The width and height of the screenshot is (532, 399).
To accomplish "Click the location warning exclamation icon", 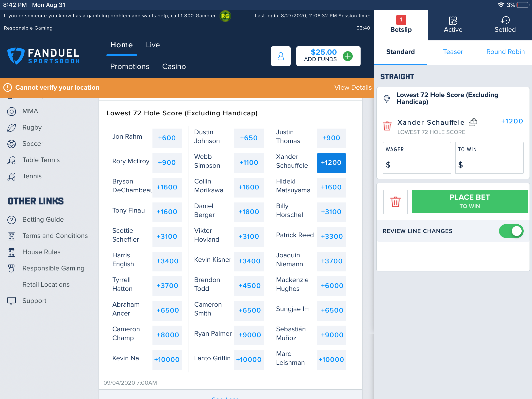I will 8,87.
